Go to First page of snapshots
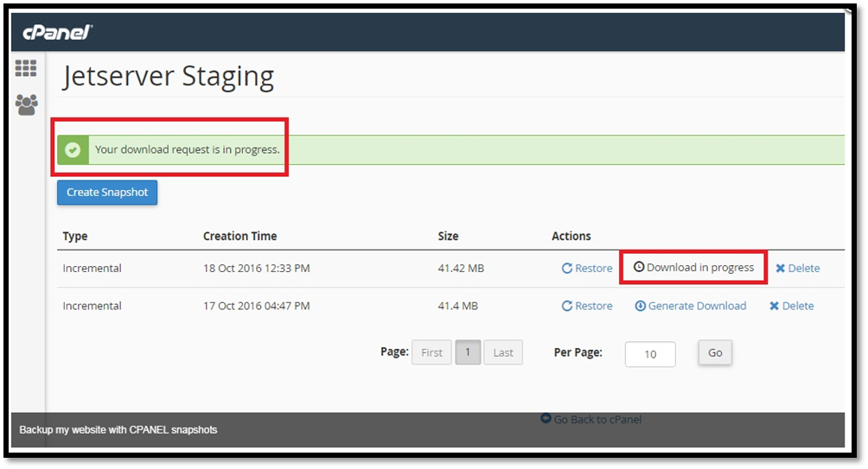The width and height of the screenshot is (868, 469). [x=431, y=352]
